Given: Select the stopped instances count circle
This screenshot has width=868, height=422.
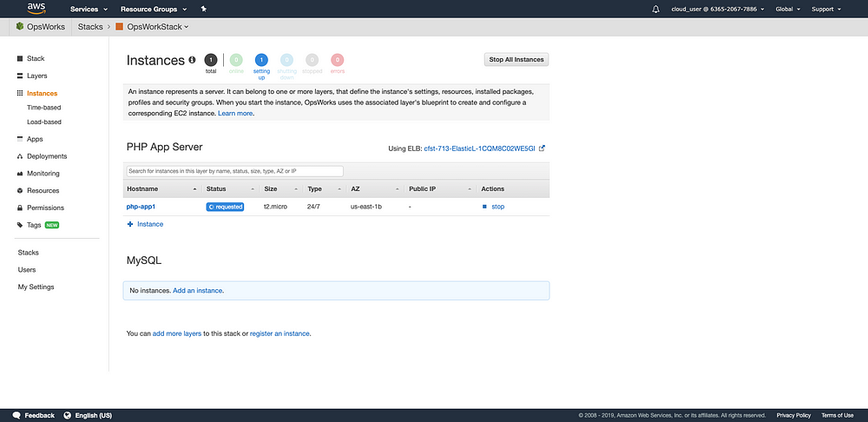Looking at the screenshot, I should (312, 60).
